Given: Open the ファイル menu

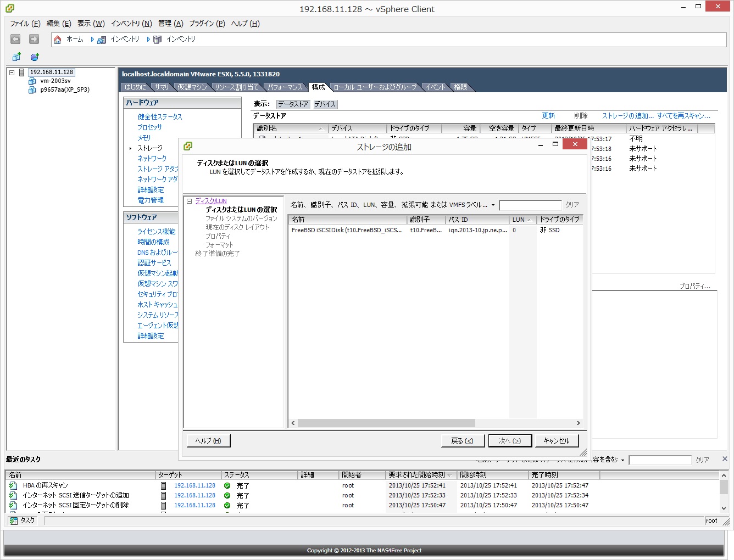Looking at the screenshot, I should 25,24.
